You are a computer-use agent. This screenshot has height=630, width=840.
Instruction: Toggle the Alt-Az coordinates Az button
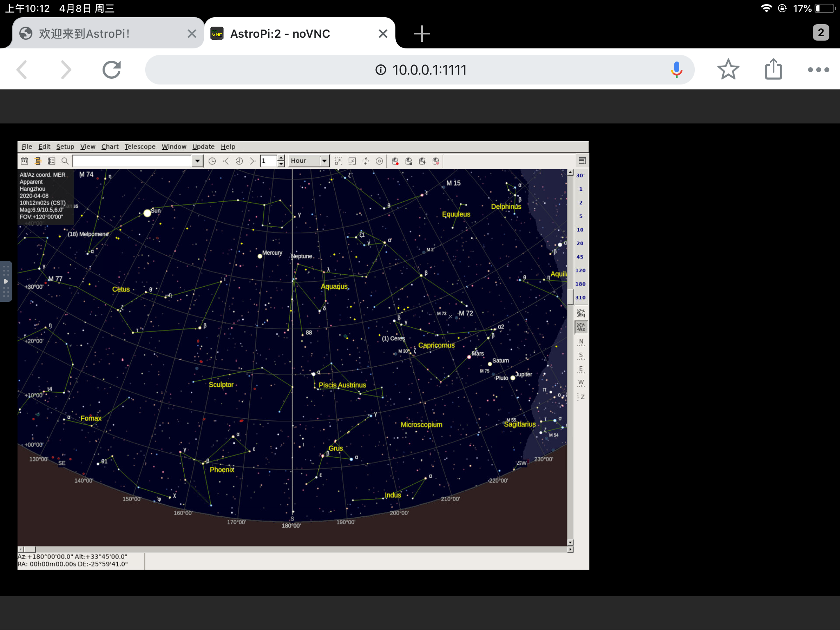click(581, 327)
